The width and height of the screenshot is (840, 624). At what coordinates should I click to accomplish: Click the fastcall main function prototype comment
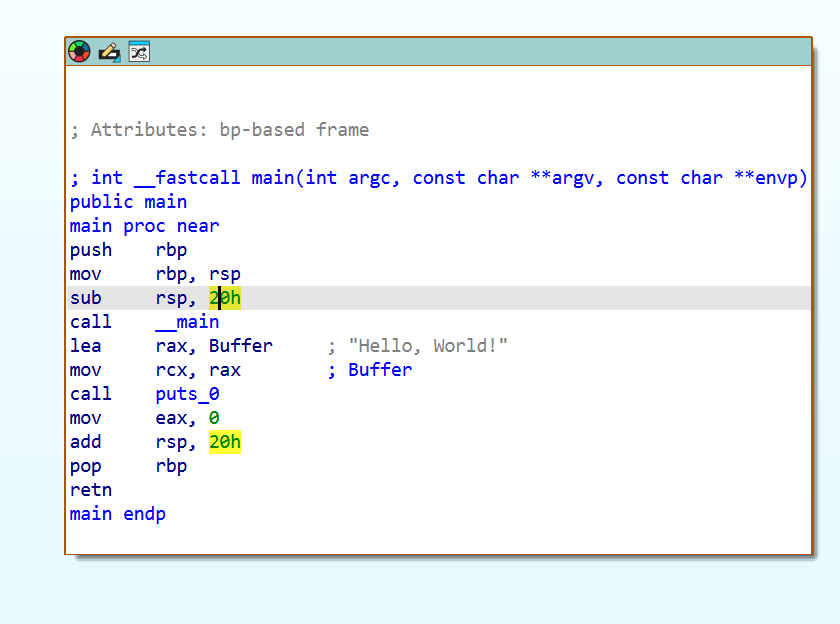click(x=438, y=178)
